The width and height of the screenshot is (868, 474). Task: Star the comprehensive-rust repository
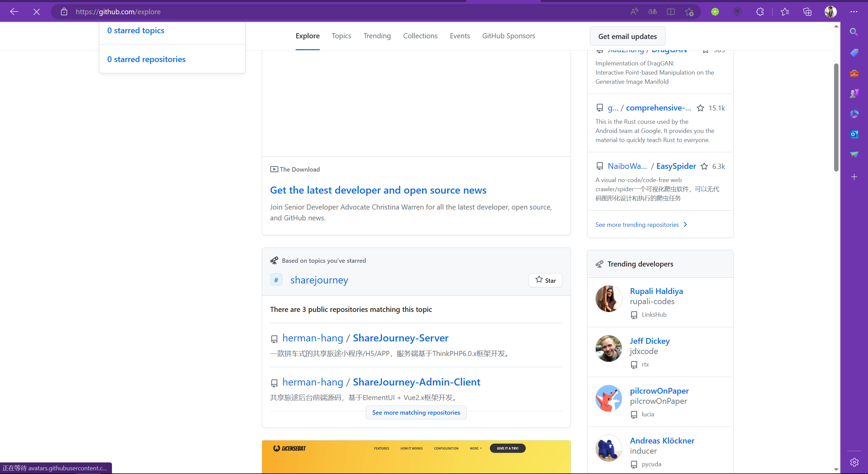tap(701, 108)
